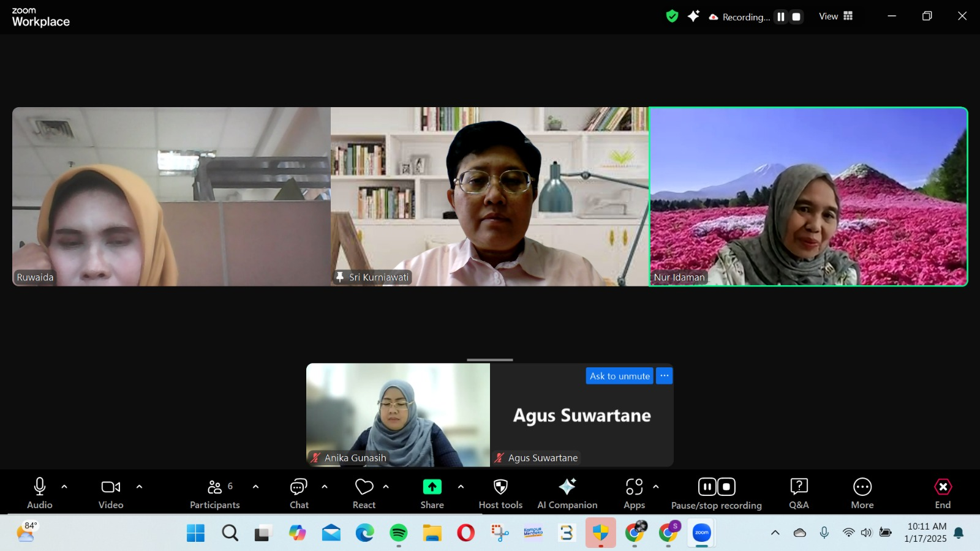Open the Q&A panel
Image resolution: width=980 pixels, height=551 pixels.
pyautogui.click(x=799, y=493)
